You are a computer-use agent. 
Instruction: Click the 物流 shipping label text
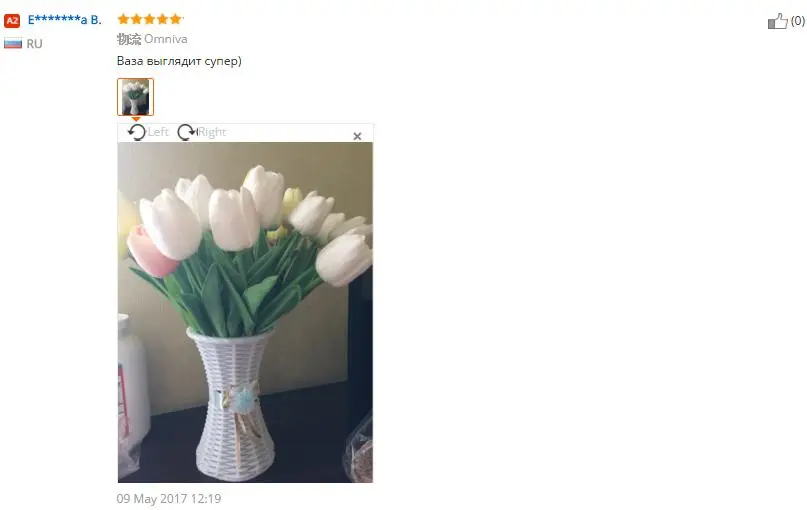point(129,39)
